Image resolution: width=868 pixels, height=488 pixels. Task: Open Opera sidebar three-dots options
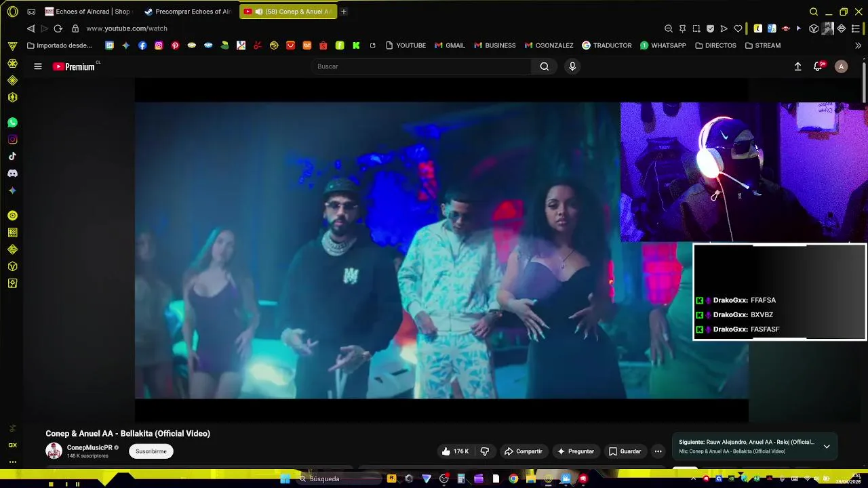[12, 462]
